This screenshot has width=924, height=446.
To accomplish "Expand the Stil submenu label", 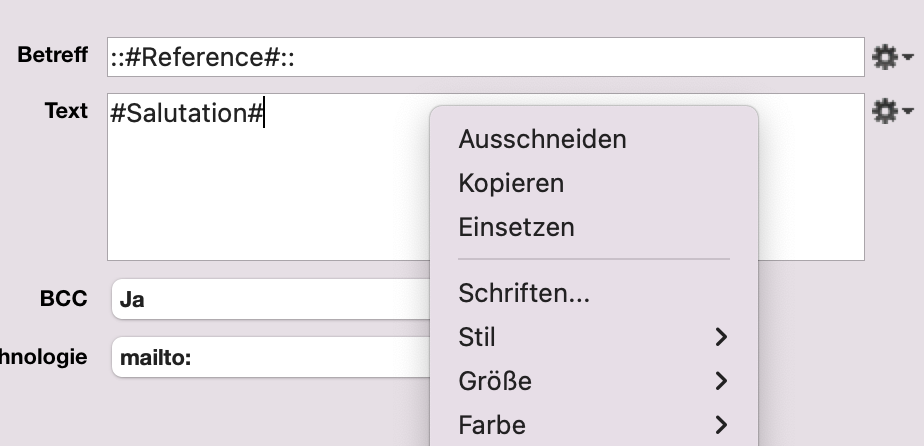I will (477, 338).
